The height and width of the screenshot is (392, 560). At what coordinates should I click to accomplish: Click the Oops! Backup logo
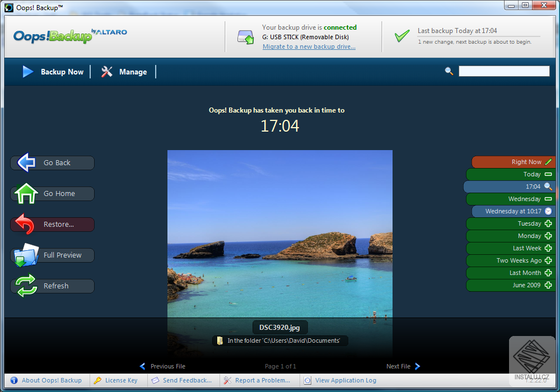pos(70,36)
